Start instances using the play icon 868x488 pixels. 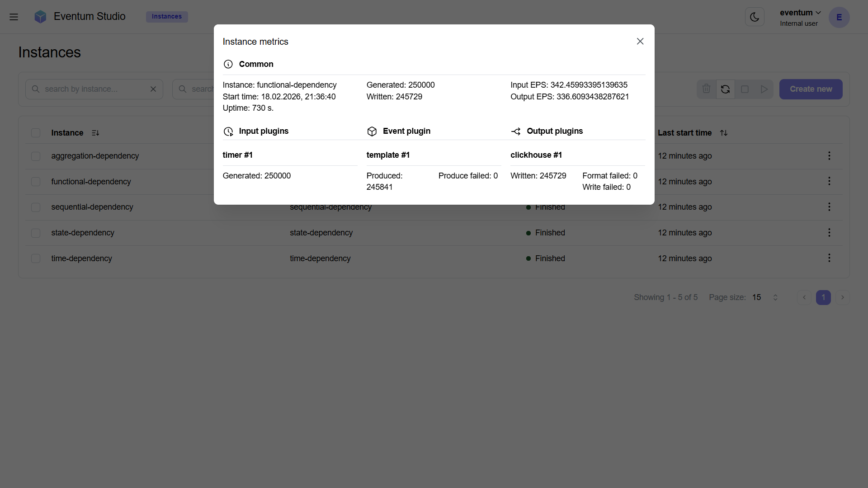764,89
